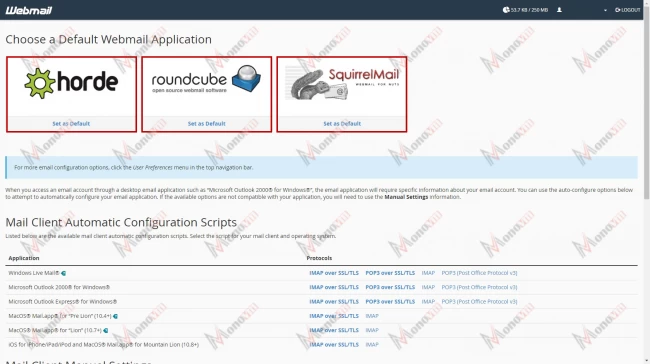Click the Application column header

[x=24, y=258]
